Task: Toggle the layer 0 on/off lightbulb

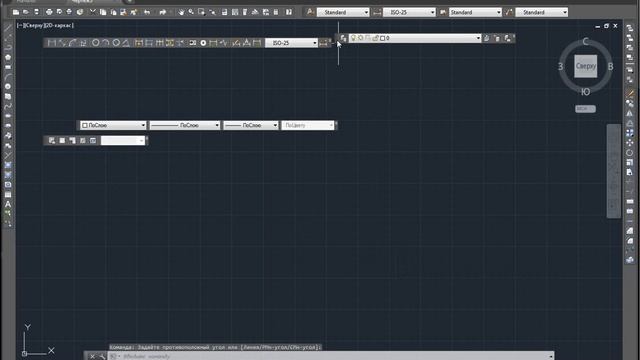Action: click(x=353, y=38)
